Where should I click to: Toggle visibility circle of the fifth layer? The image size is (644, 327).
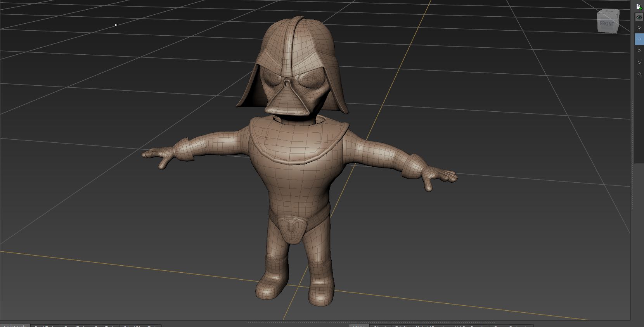click(639, 74)
